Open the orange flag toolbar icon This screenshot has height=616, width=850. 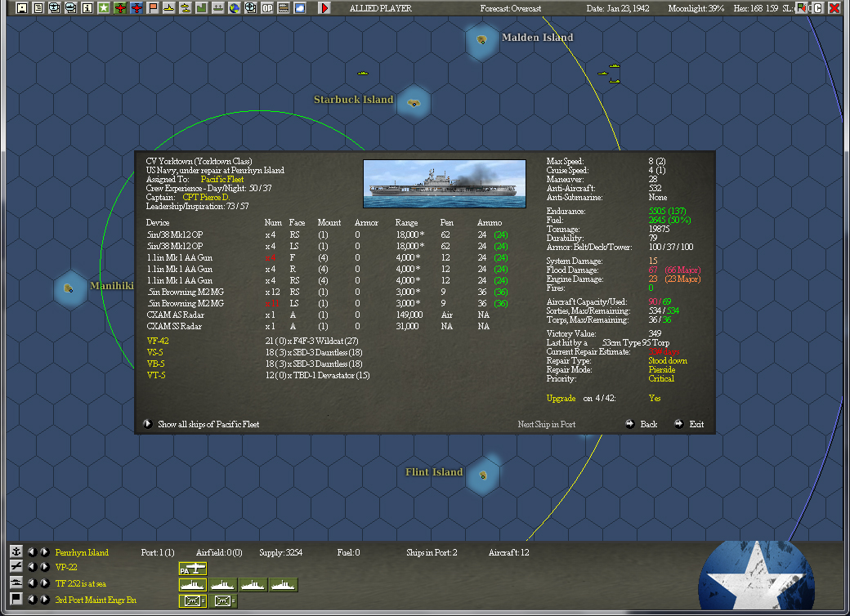tap(153, 8)
